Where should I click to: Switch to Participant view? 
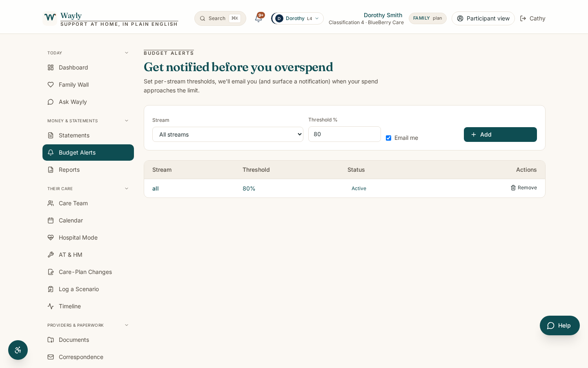[x=483, y=18]
